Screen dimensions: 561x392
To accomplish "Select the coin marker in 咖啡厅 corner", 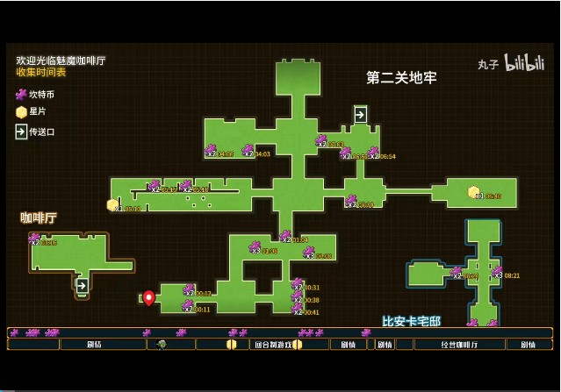I will click(x=34, y=239).
